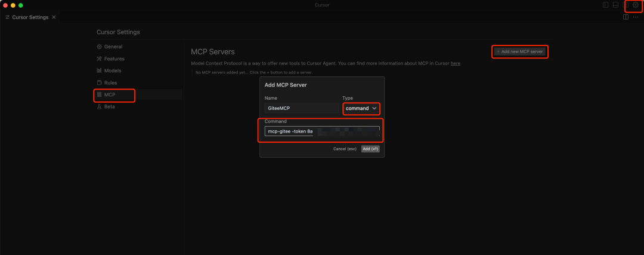Open the Rules settings section
644x255 pixels.
click(110, 82)
